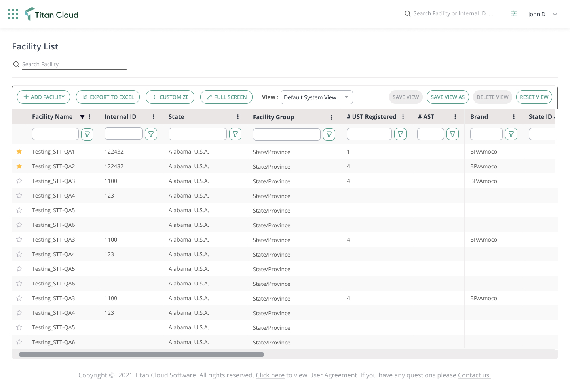This screenshot has width=570, height=392.
Task: Focus Facility Group filter text box
Action: pos(287,135)
